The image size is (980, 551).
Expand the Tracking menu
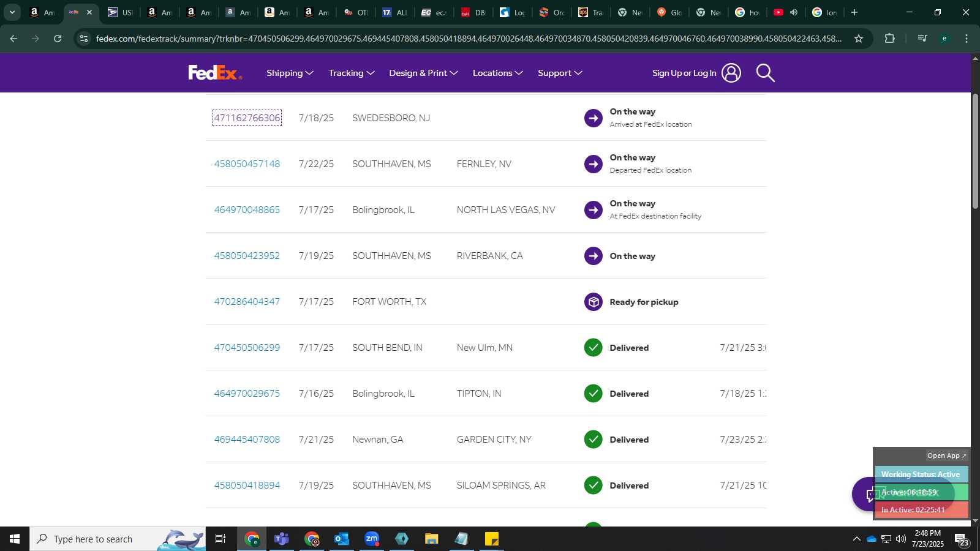click(352, 73)
